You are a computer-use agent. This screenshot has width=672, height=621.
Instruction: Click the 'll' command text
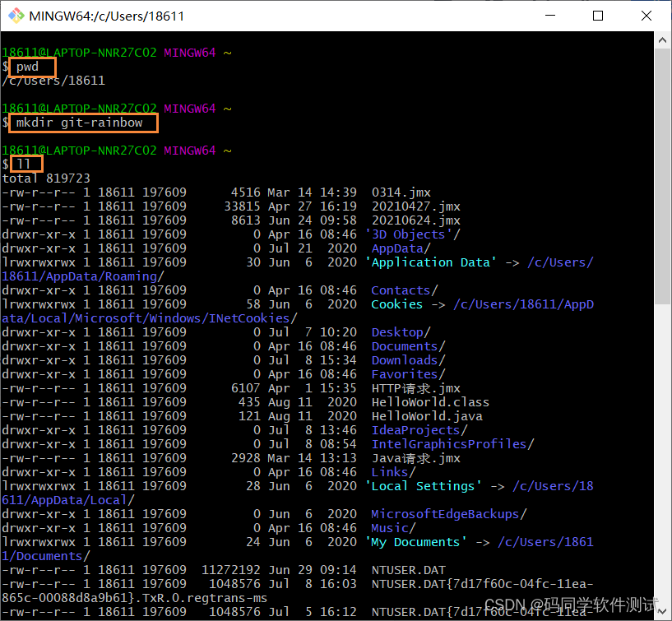tap(24, 164)
